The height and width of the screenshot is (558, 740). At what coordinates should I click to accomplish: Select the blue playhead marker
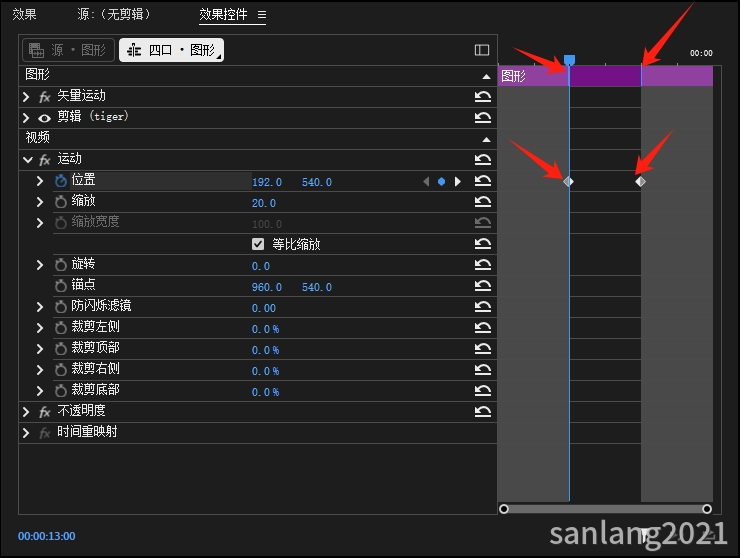[x=569, y=60]
